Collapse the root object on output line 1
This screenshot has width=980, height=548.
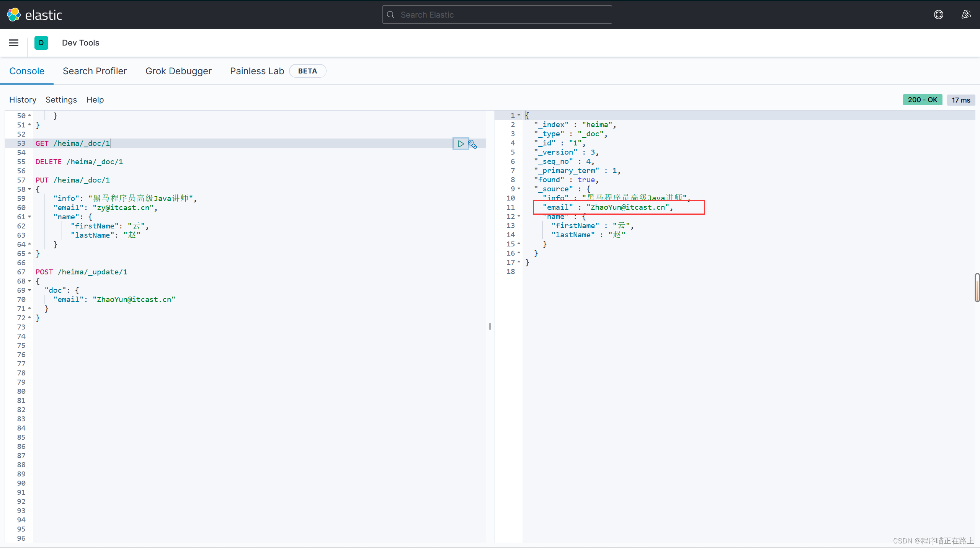click(519, 115)
